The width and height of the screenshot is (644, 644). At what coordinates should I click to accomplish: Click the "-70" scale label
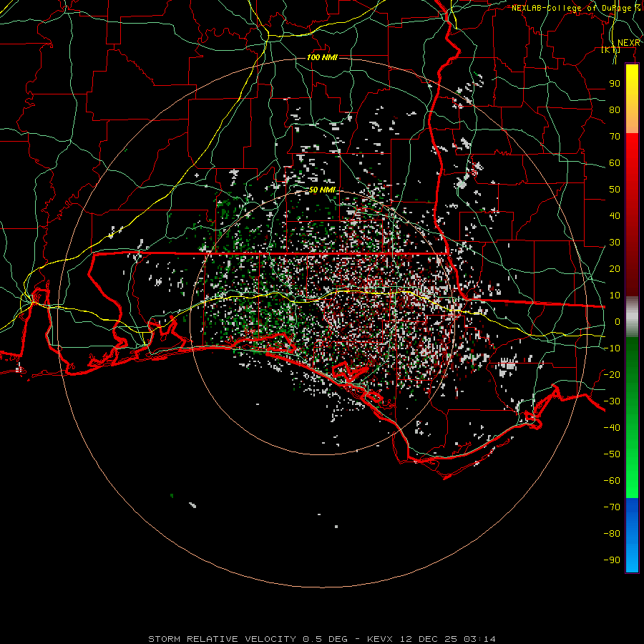click(612, 507)
